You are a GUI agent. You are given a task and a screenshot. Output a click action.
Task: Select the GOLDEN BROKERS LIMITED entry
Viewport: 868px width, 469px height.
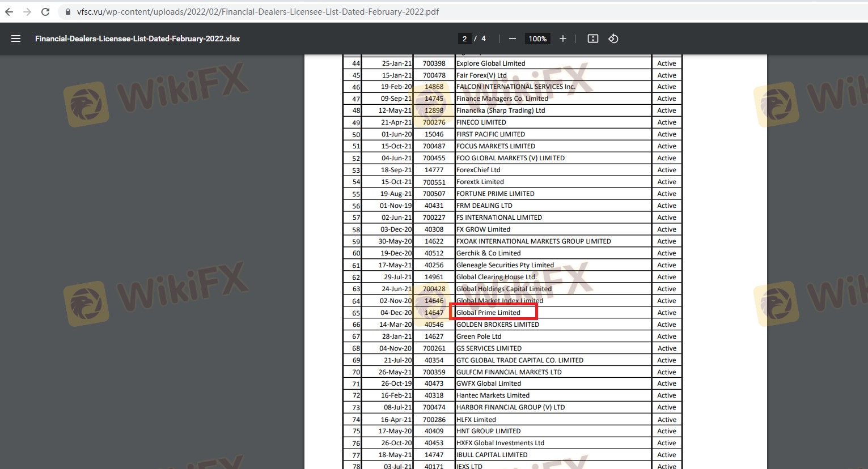point(498,325)
